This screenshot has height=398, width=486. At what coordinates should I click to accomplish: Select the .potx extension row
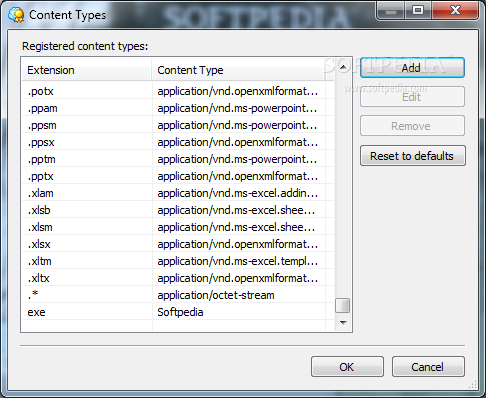(x=178, y=91)
